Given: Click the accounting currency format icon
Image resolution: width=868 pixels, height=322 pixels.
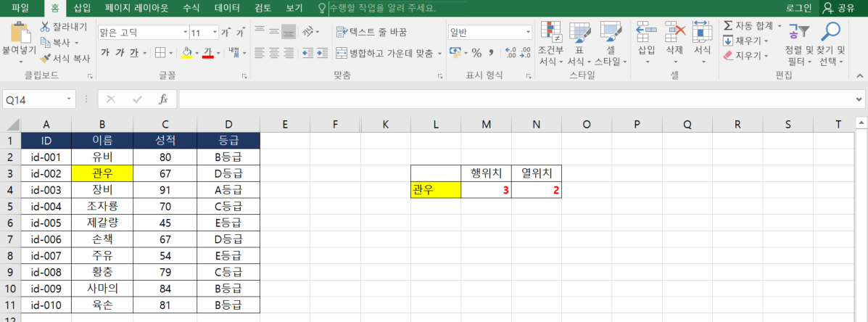Looking at the screenshot, I should click(x=455, y=53).
